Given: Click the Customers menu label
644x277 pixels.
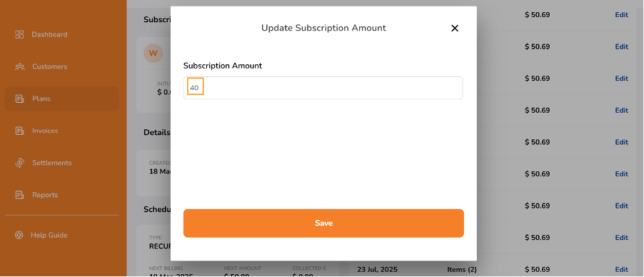Looking at the screenshot, I should [x=50, y=66].
